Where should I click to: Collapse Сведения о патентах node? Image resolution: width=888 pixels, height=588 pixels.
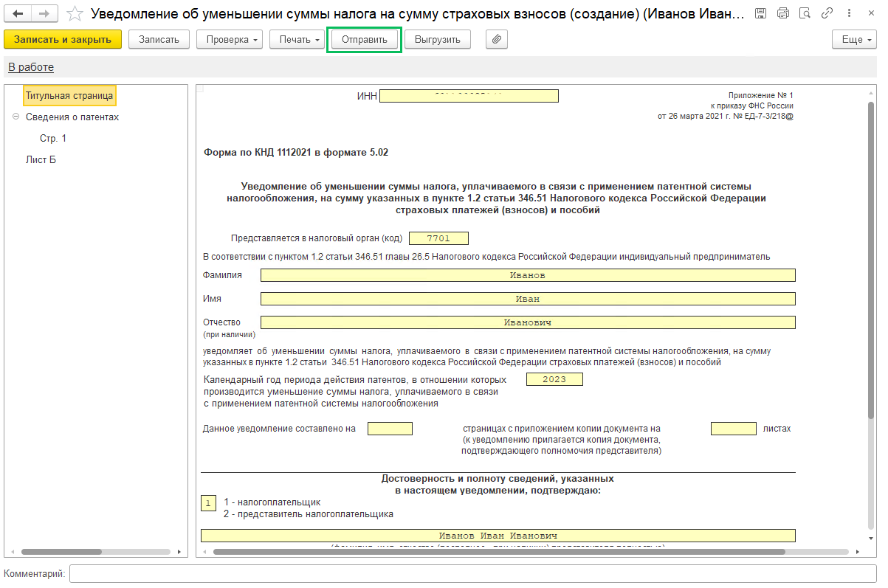pos(16,117)
